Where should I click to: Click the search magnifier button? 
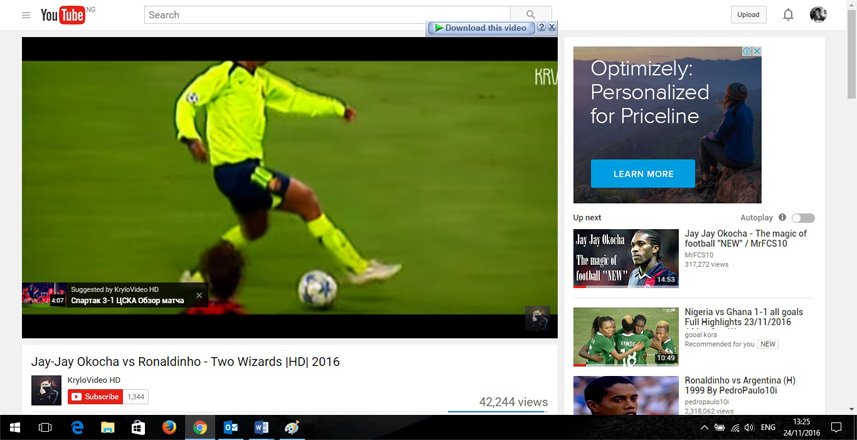tap(531, 15)
